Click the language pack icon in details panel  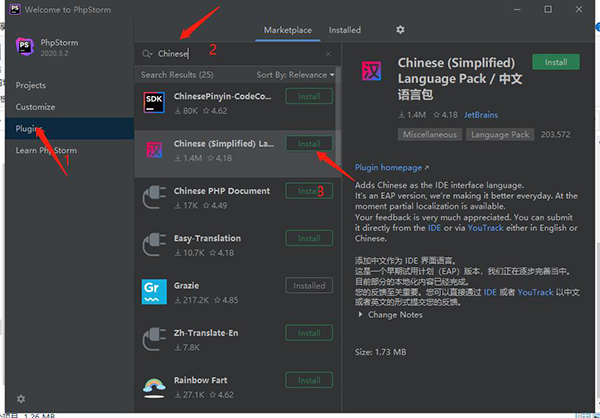372,72
